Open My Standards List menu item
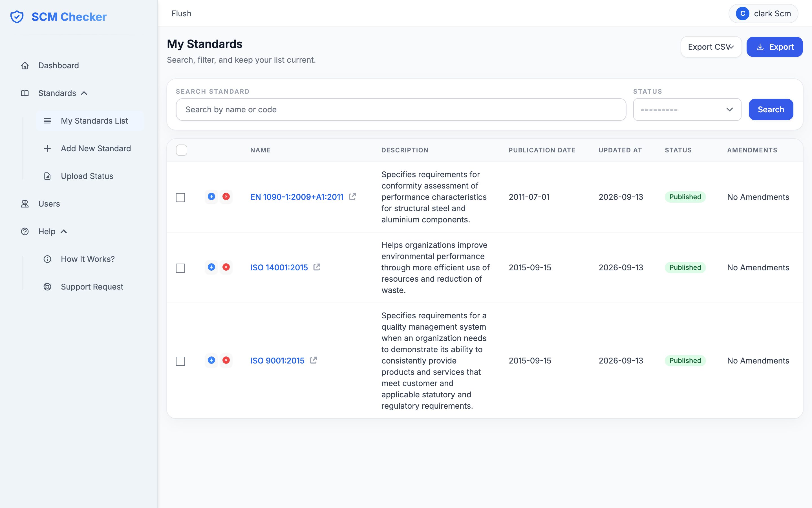Image resolution: width=812 pixels, height=508 pixels. click(90, 121)
